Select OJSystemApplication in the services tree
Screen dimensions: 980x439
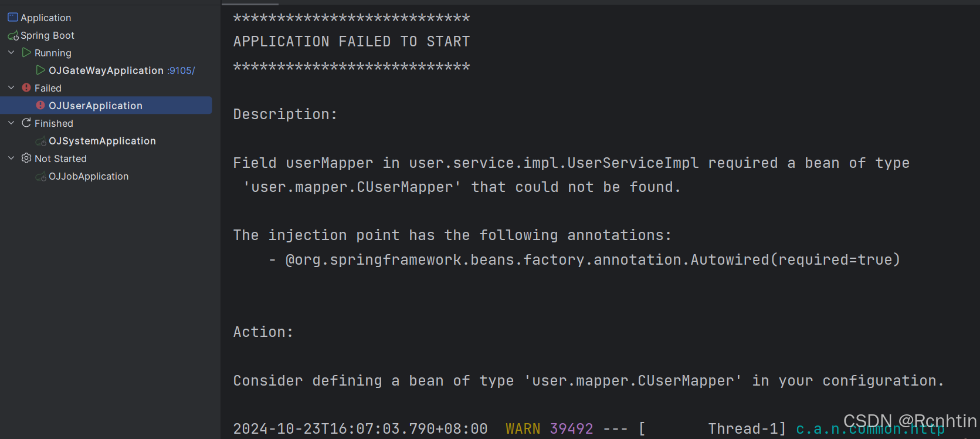point(103,141)
